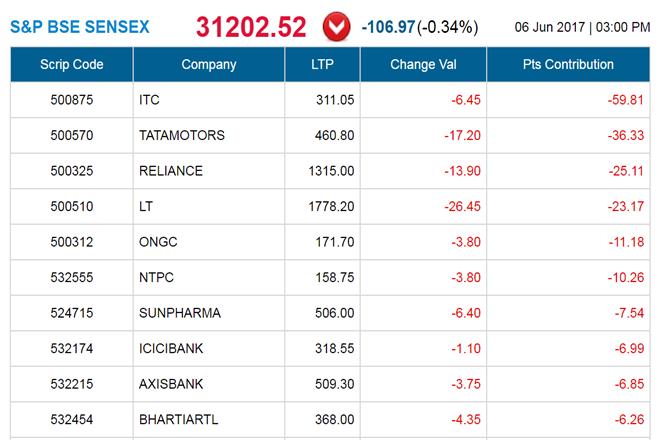The image size is (660, 440).
Task: Click the LT company name
Action: 147,206
